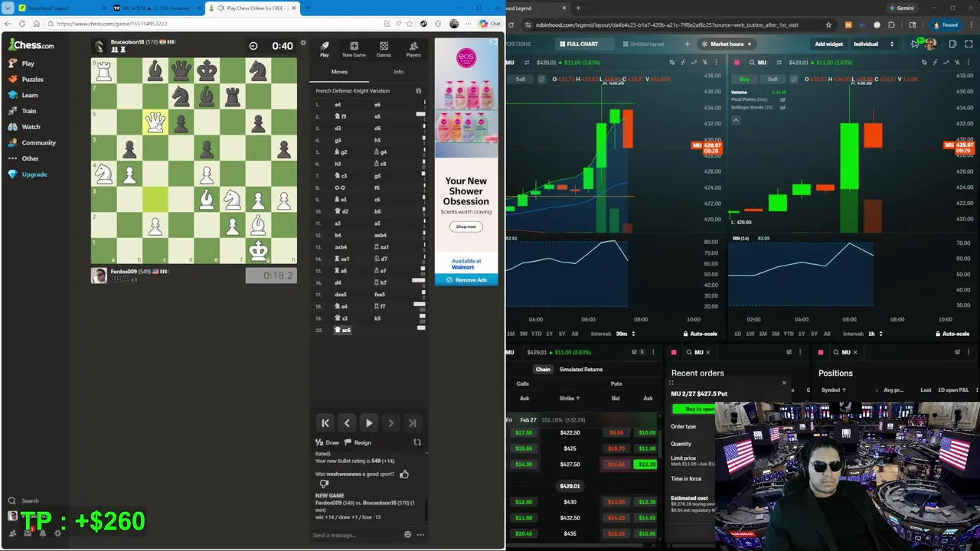This screenshot has width=980, height=551.
Task: Jump to first move button
Action: pos(325,423)
